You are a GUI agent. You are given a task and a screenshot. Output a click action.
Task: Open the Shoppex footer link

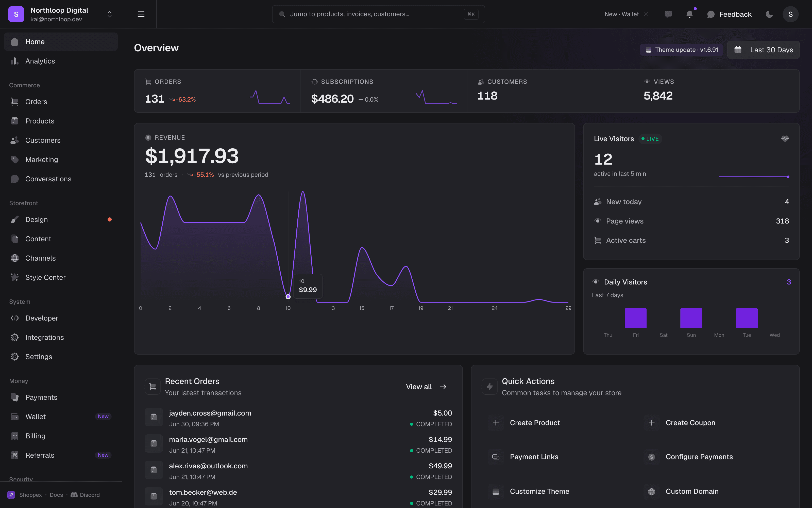(x=25, y=495)
